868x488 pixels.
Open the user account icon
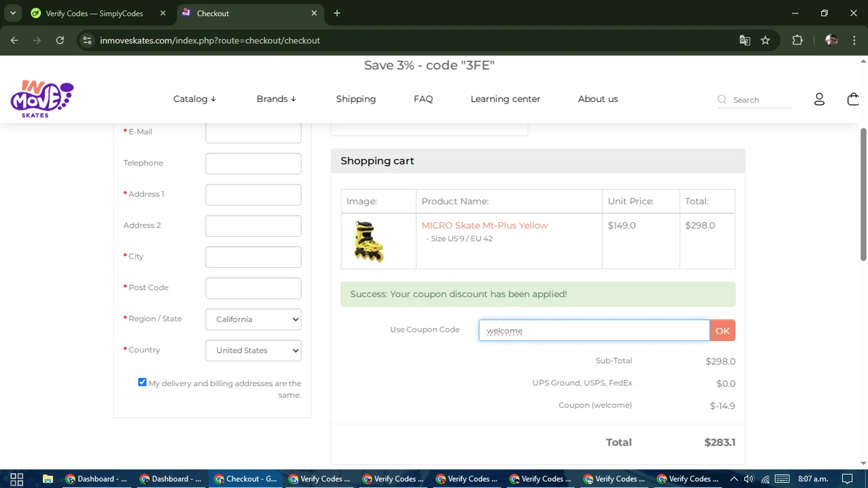(819, 100)
